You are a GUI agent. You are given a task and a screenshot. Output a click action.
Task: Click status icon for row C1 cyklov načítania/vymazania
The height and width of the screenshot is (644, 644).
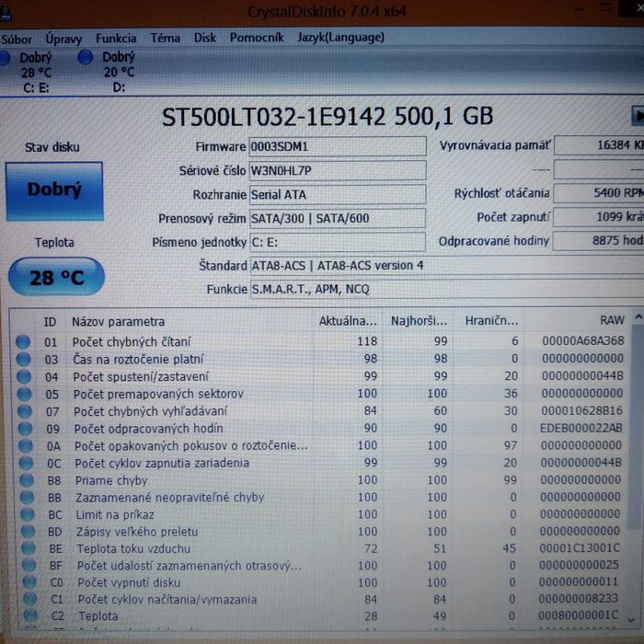tap(29, 599)
